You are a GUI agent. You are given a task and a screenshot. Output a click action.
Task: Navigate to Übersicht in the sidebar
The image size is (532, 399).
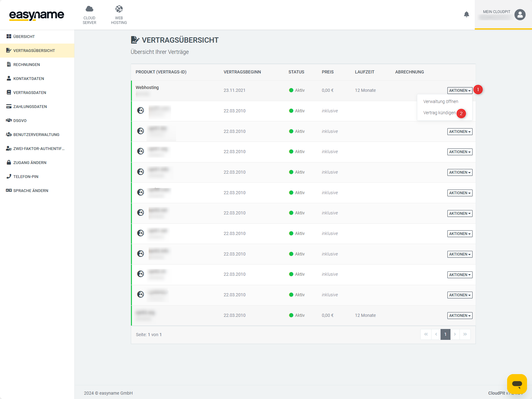point(24,37)
